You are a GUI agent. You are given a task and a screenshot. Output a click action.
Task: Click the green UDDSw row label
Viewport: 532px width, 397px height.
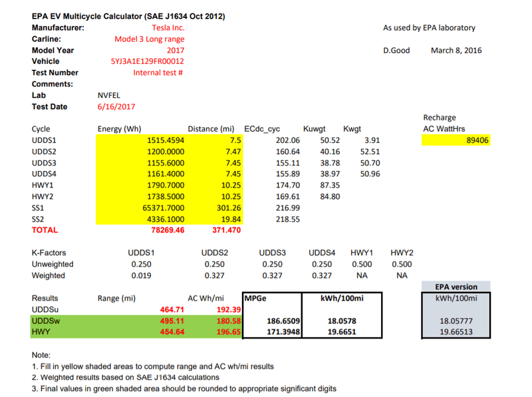pyautogui.click(x=45, y=321)
